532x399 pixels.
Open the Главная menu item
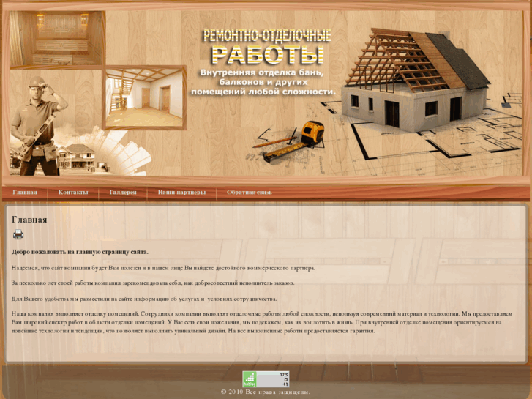tap(25, 193)
